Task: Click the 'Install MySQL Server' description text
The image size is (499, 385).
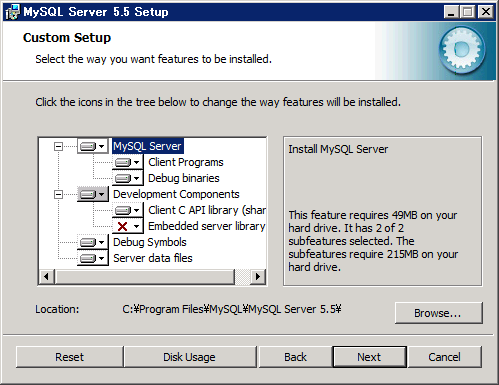Action: pyautogui.click(x=338, y=149)
